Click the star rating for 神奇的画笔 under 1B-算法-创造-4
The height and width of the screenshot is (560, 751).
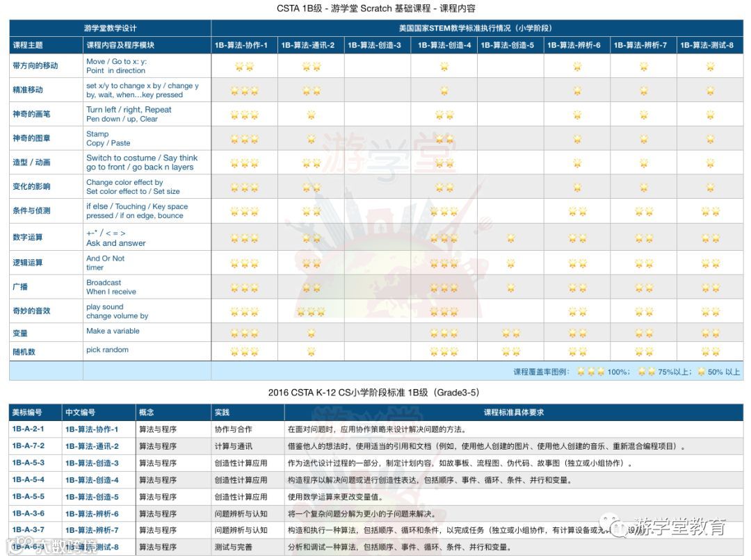tap(444, 115)
